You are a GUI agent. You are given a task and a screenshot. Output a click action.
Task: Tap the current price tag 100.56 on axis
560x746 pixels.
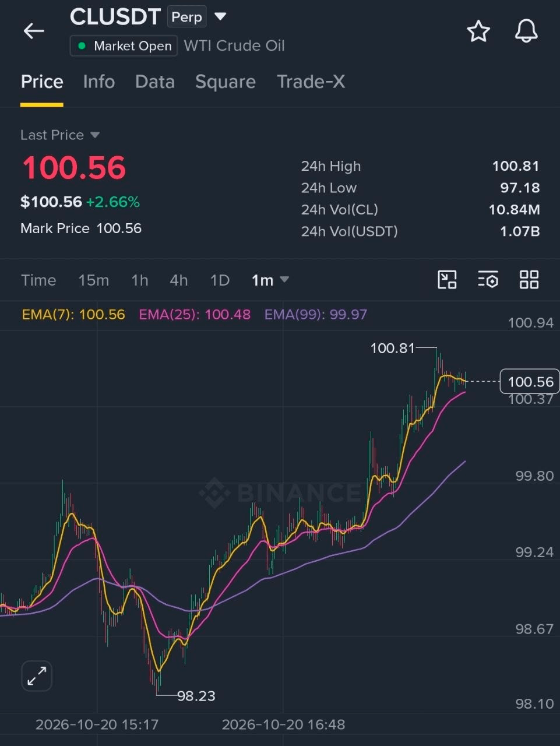[x=530, y=382]
